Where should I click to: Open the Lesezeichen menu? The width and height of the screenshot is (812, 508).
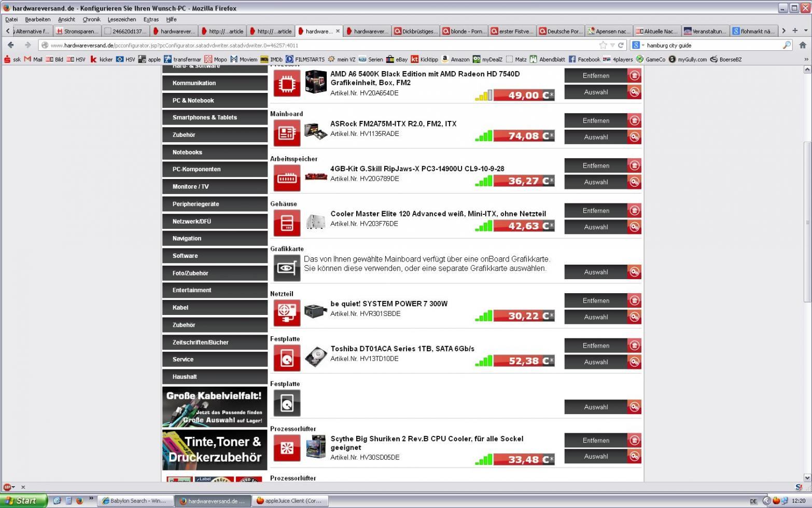click(122, 19)
